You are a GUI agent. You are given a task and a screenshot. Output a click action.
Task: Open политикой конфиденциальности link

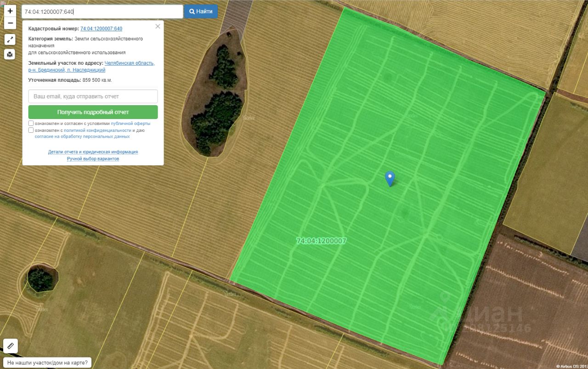tap(97, 131)
